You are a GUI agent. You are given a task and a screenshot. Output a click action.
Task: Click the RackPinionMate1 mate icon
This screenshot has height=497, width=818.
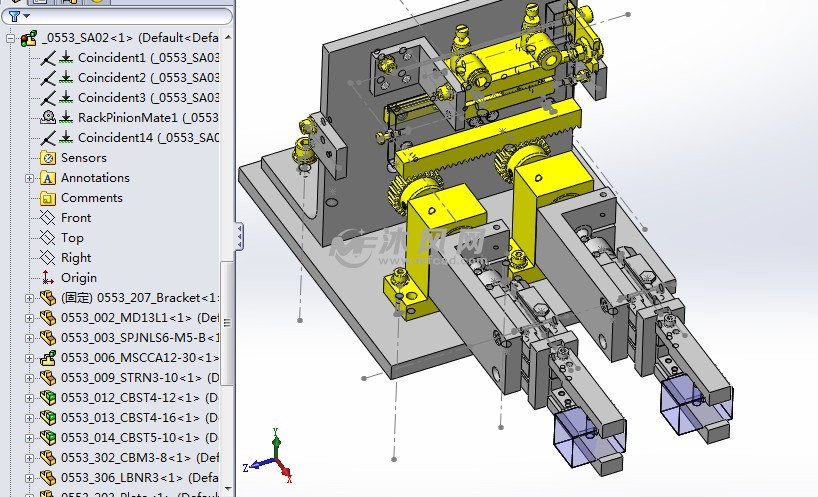(x=48, y=118)
